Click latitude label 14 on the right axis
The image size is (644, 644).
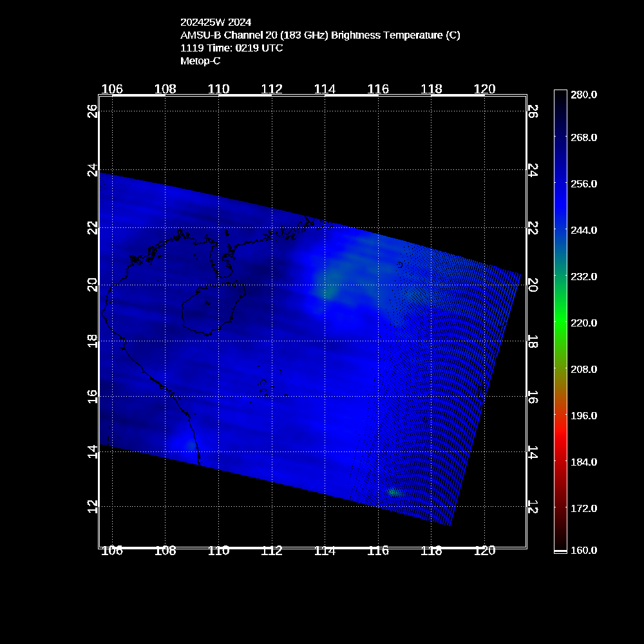(x=533, y=452)
